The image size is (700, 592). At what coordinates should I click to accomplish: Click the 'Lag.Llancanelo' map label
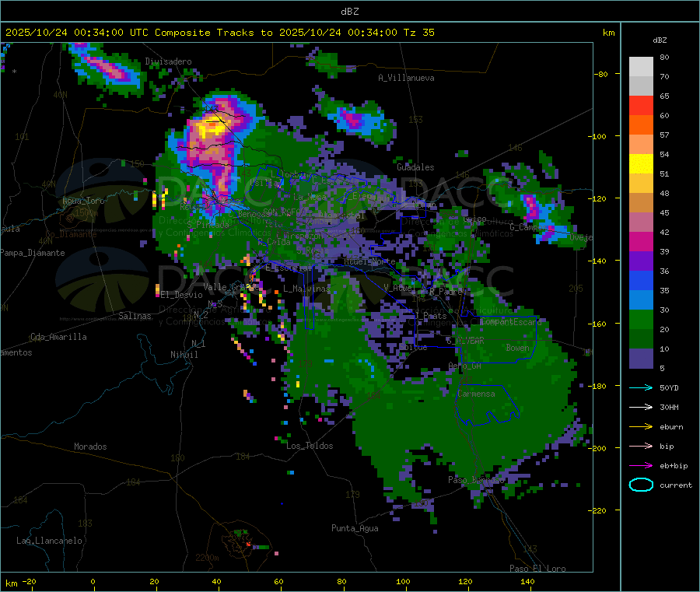click(49, 541)
